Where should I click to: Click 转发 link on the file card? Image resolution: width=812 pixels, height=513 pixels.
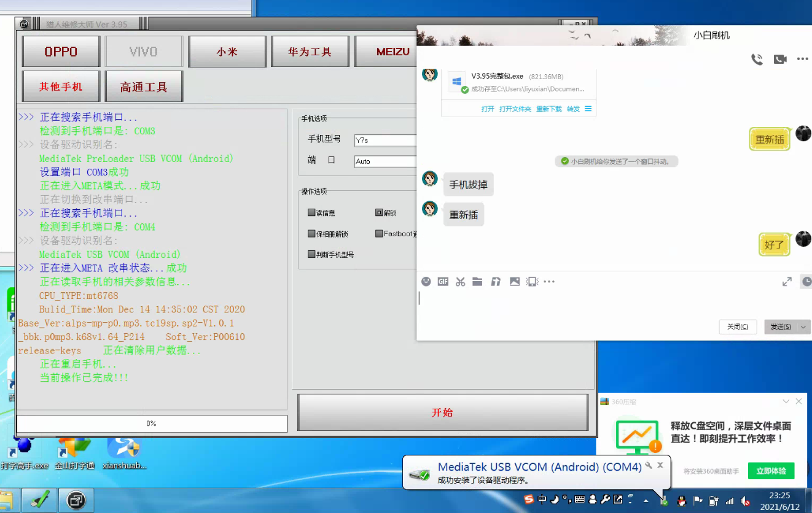click(573, 109)
